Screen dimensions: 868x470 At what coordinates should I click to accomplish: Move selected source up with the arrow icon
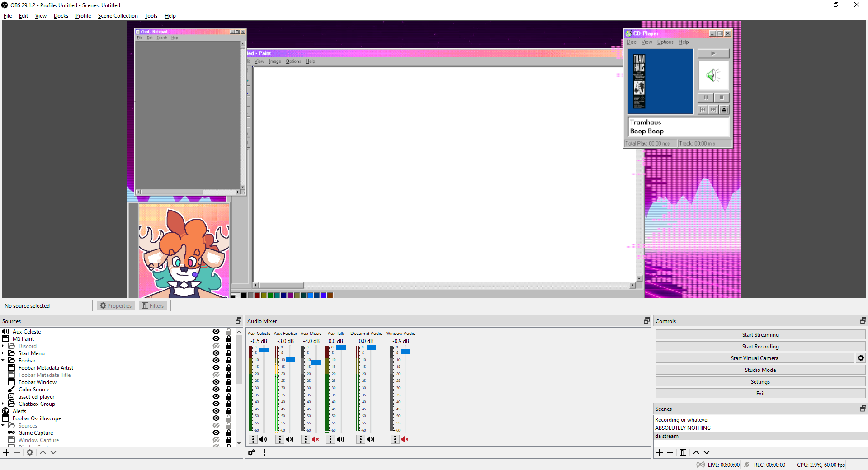pyautogui.click(x=43, y=452)
